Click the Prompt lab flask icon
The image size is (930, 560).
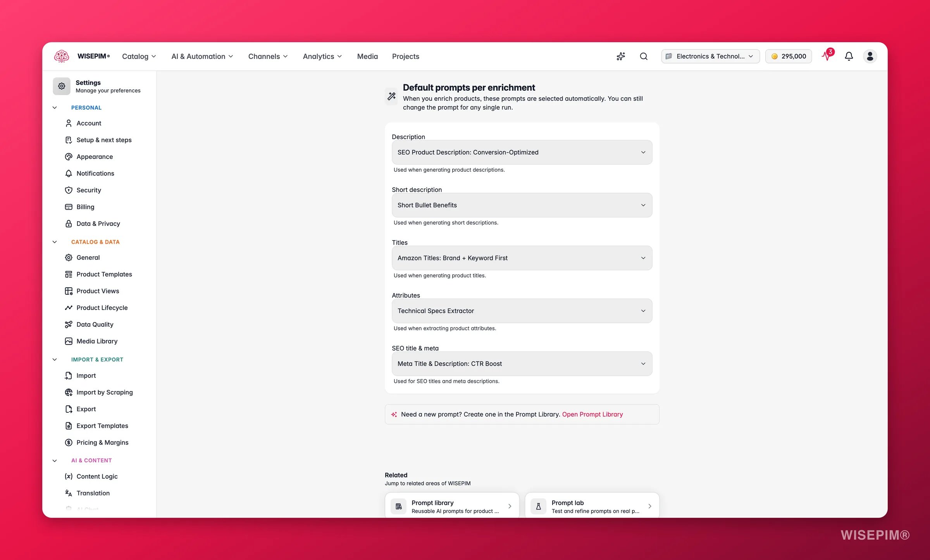tap(538, 507)
